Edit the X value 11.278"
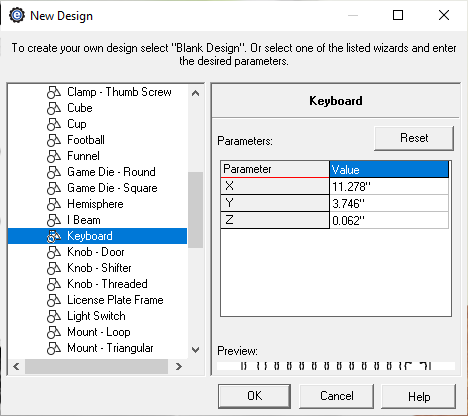 coord(389,186)
